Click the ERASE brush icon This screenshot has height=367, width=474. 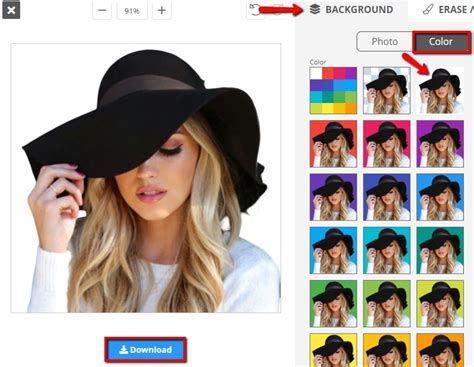[x=428, y=10]
